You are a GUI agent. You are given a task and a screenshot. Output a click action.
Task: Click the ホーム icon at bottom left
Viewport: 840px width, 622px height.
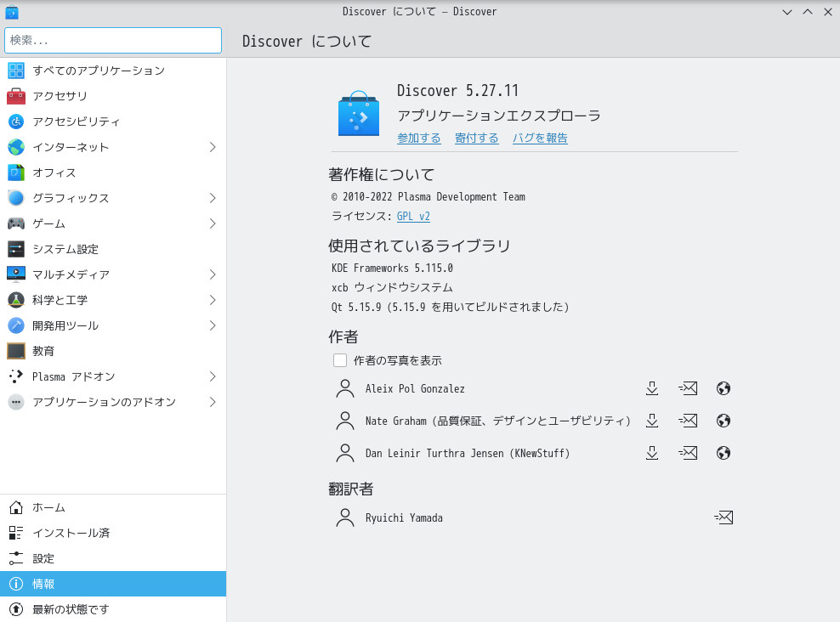pyautogui.click(x=15, y=507)
